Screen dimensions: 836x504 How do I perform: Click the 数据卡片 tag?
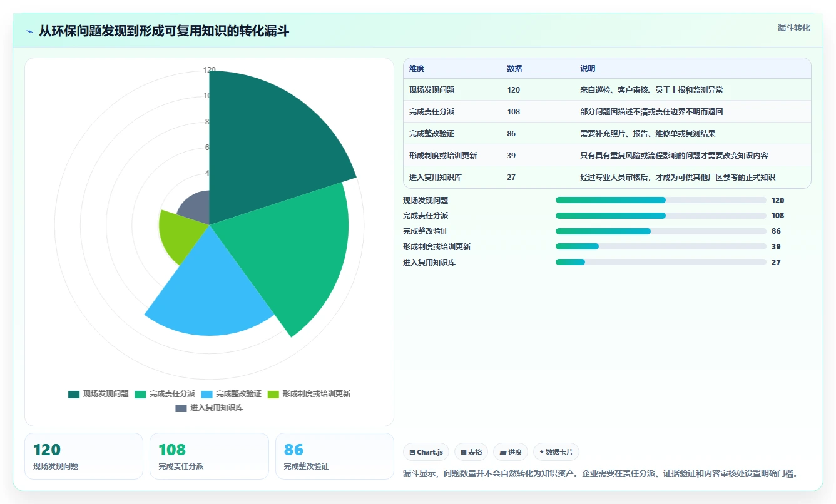(556, 452)
